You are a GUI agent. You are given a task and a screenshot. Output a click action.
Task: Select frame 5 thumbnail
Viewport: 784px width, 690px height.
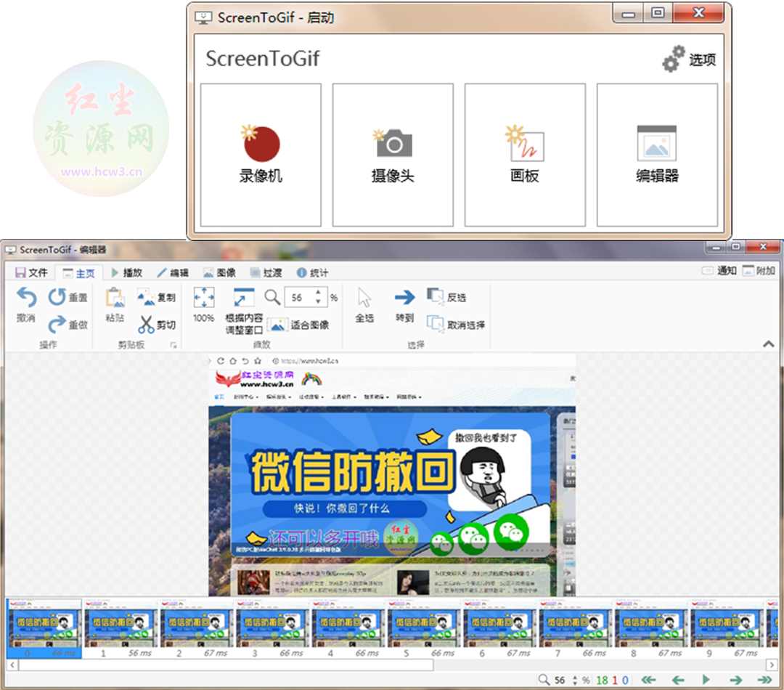click(x=423, y=628)
